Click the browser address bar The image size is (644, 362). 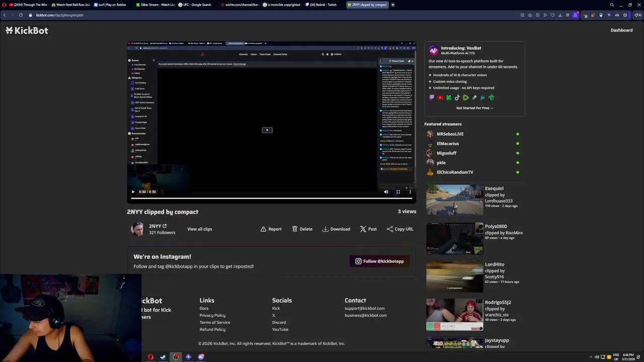[x=272, y=15]
